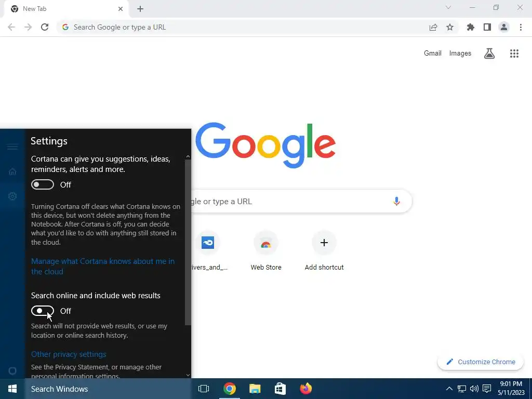Toggle Cortana suggestions switch
This screenshot has width=532, height=399.
(43, 184)
